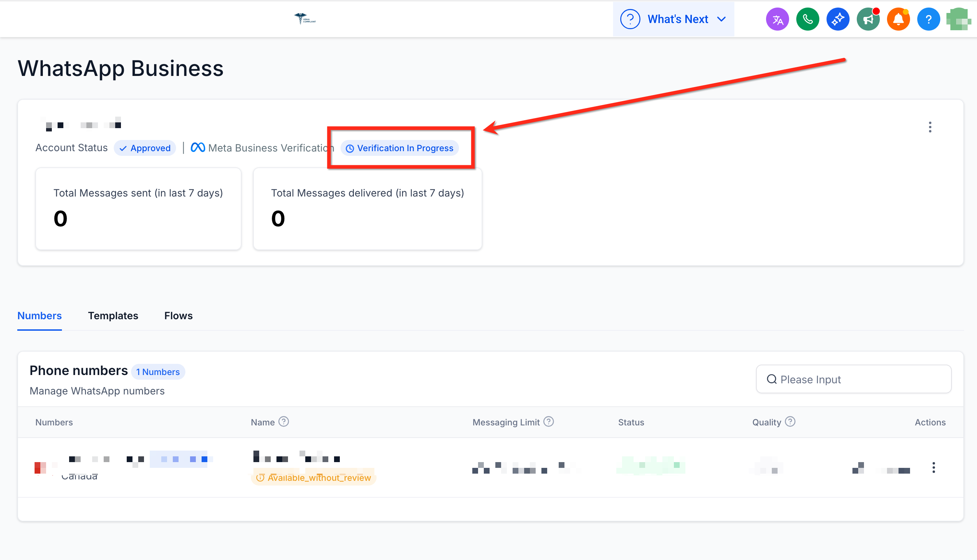Viewport: 977px width, 560px height.
Task: Select the Numbers tab
Action: [x=39, y=316]
